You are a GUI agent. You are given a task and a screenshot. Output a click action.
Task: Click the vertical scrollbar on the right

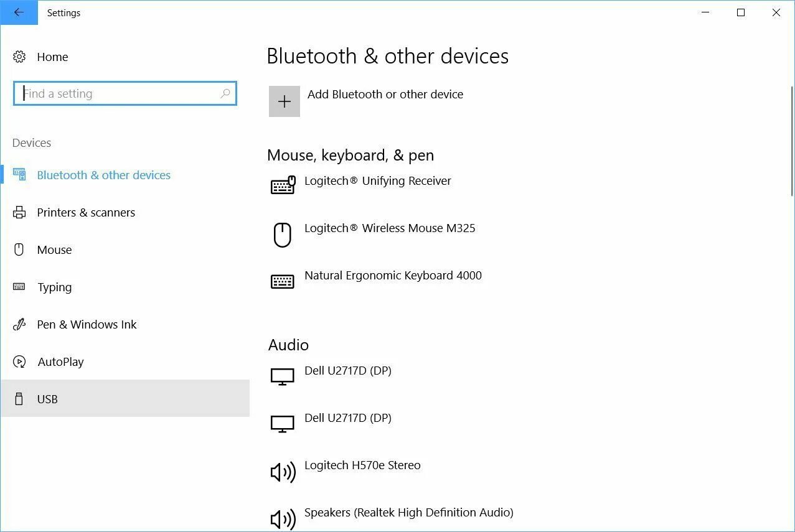[791, 143]
